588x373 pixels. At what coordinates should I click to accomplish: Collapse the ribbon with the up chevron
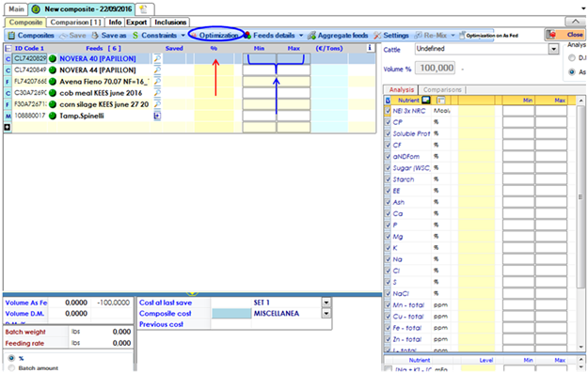(575, 22)
